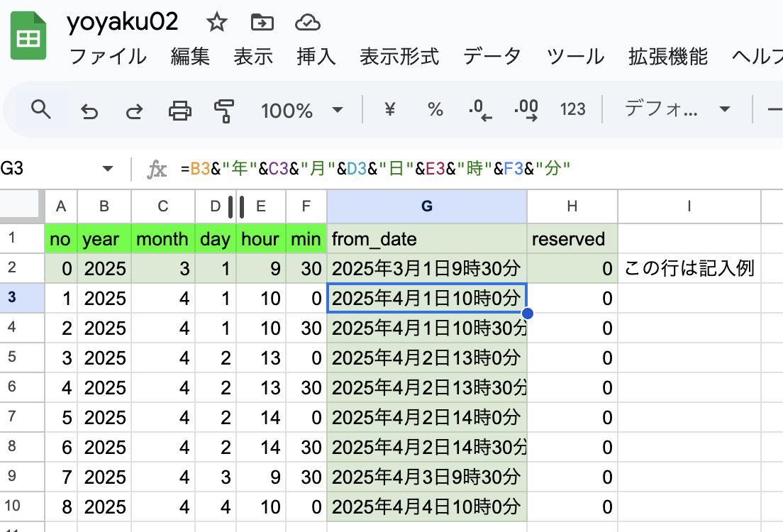The image size is (783, 532).
Task: Open the 100% zoom dropdown
Action: pos(302,110)
